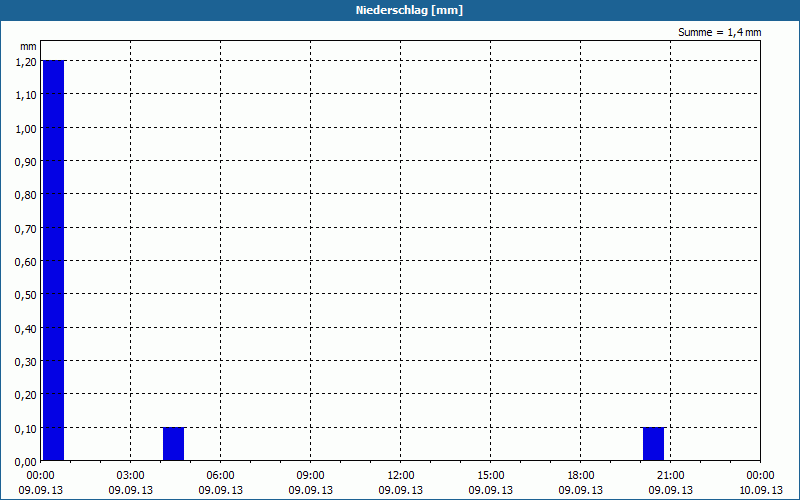Click the 0,60 y-axis value

pos(26,262)
